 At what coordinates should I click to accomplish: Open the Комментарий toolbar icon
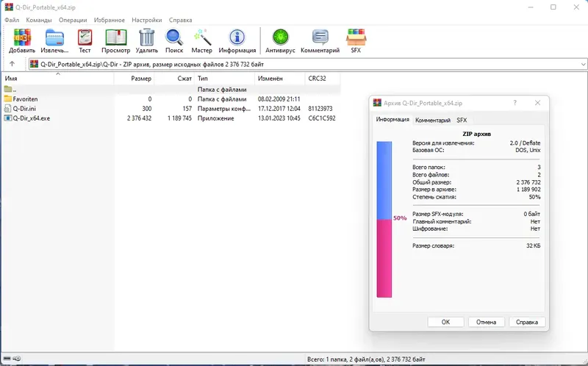(x=320, y=37)
